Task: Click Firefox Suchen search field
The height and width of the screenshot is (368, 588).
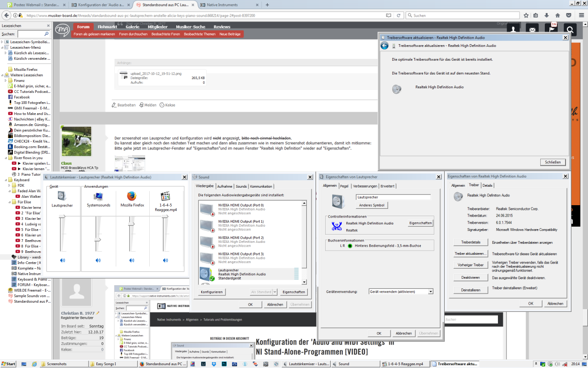Action: coord(462,15)
